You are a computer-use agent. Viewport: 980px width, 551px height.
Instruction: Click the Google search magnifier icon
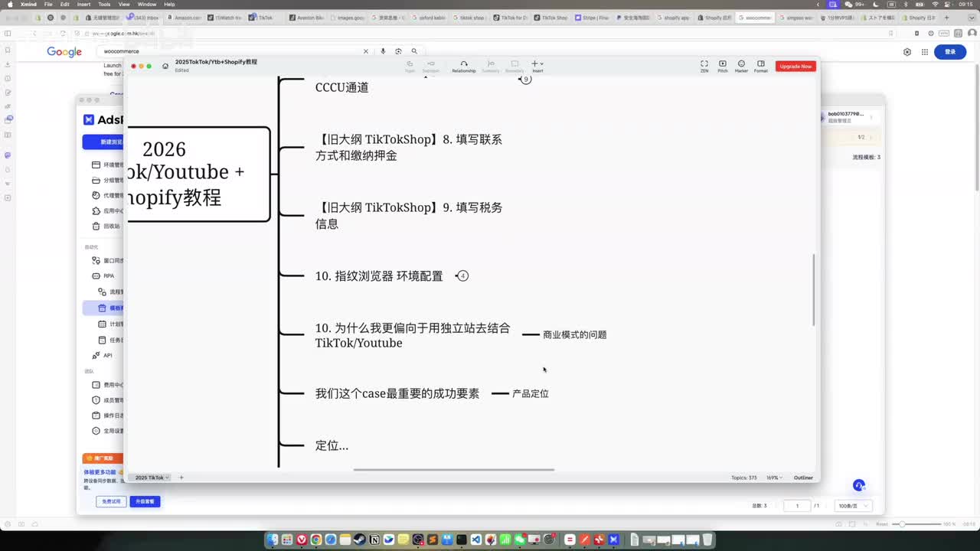coord(414,51)
